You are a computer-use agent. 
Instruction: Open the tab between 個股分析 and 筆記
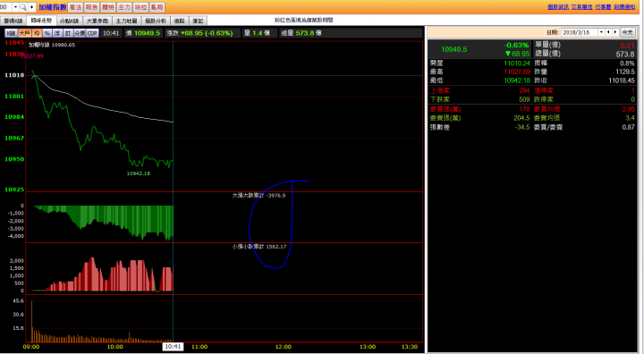179,21
